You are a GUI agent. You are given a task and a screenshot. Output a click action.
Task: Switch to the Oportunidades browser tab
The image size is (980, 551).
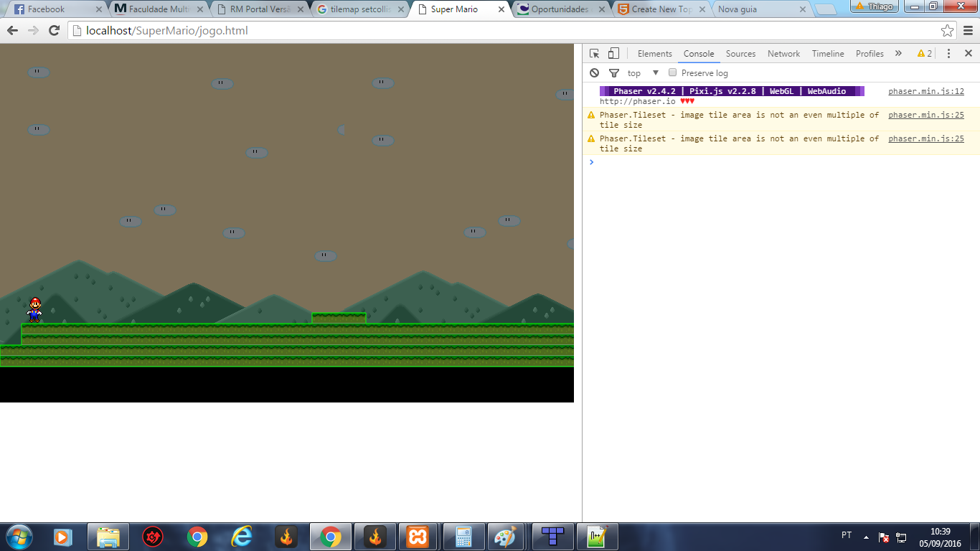point(562,9)
